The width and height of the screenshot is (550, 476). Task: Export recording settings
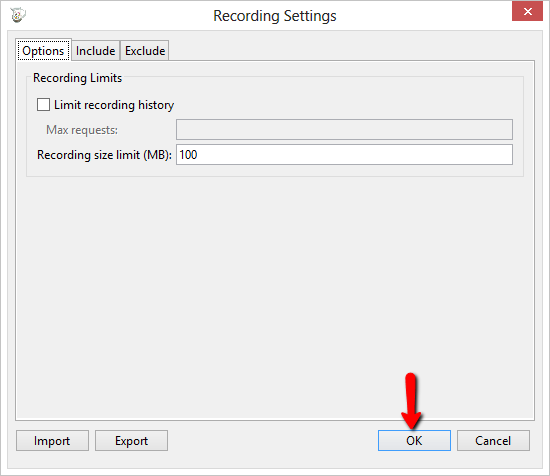tap(131, 441)
